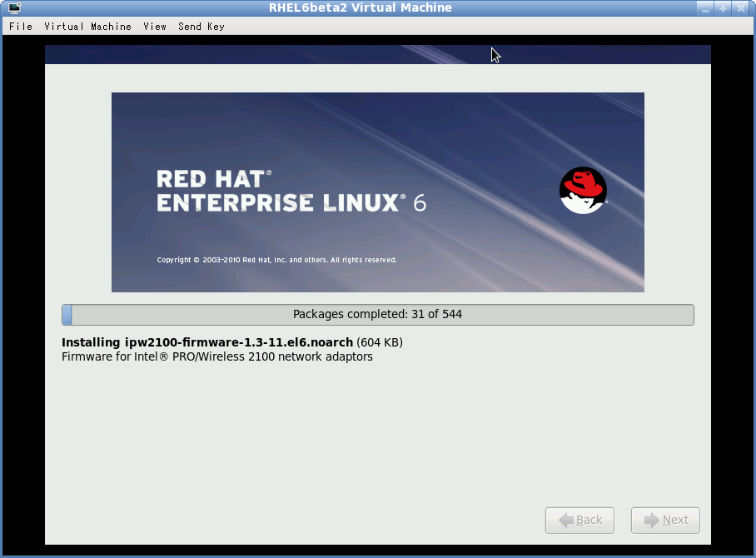Viewport: 756px width, 558px height.
Task: Click the RHEL6beta2 Virtual Machine title text
Action: [x=361, y=7]
